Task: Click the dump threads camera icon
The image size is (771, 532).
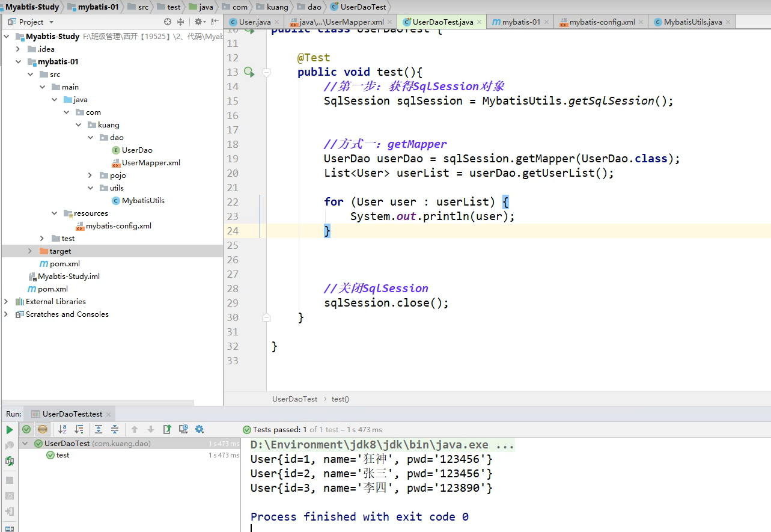Action: point(10,496)
